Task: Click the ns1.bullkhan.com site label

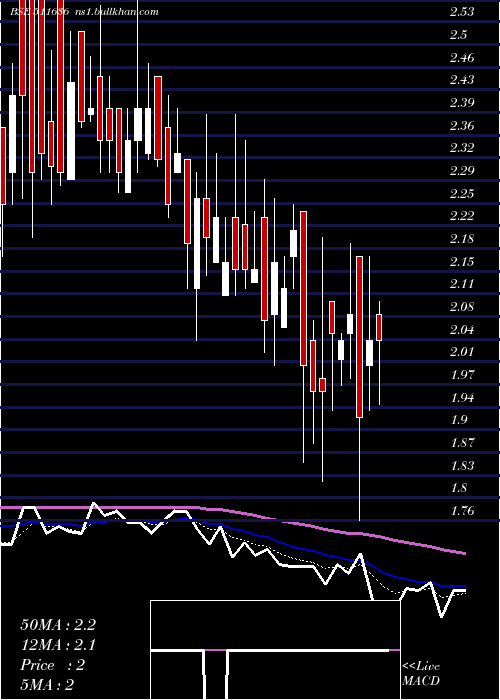Action: coord(117,12)
